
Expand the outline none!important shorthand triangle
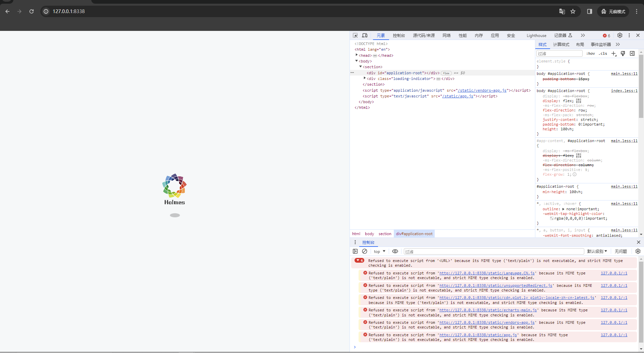click(563, 209)
